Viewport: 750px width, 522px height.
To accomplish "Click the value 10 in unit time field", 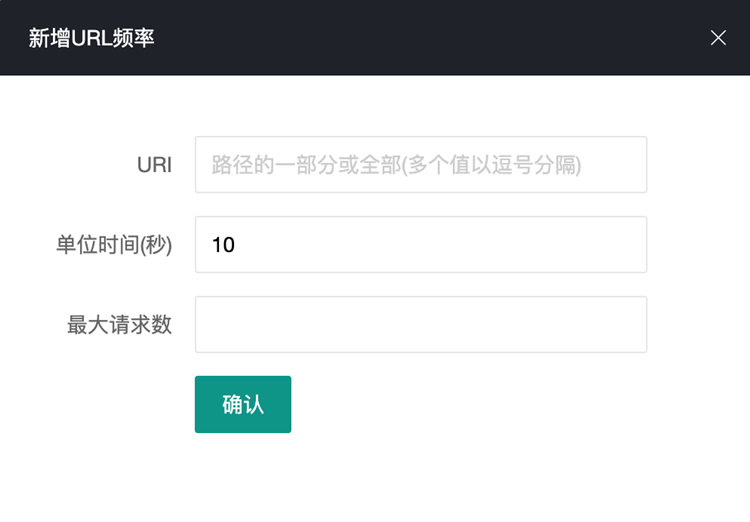I will pos(224,245).
